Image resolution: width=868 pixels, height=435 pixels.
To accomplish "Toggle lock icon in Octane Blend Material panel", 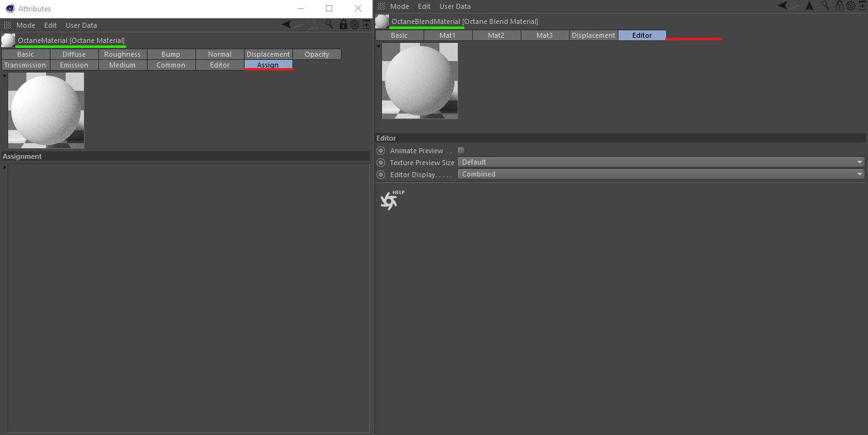I will pos(840,6).
